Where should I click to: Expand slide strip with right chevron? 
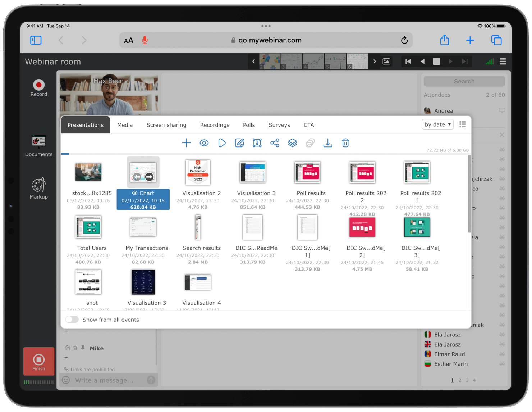pyautogui.click(x=375, y=62)
